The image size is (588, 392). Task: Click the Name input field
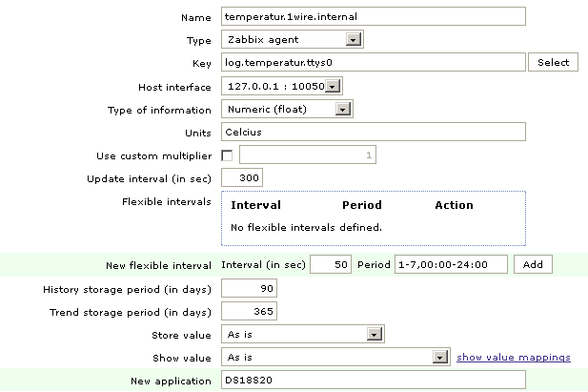(373, 16)
